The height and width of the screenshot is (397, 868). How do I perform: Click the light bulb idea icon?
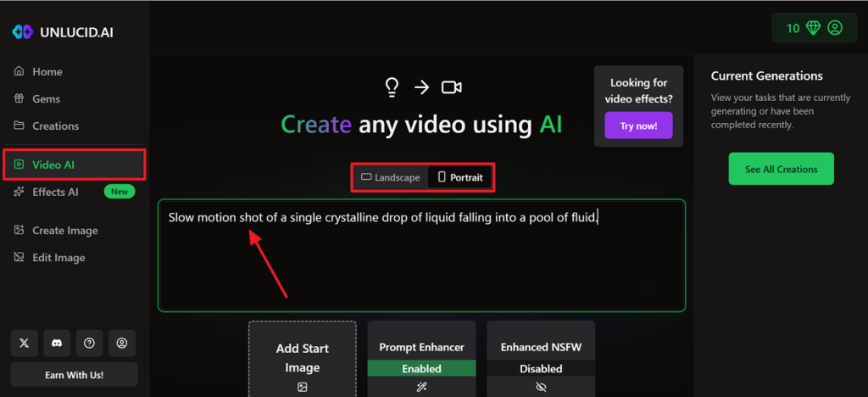392,87
